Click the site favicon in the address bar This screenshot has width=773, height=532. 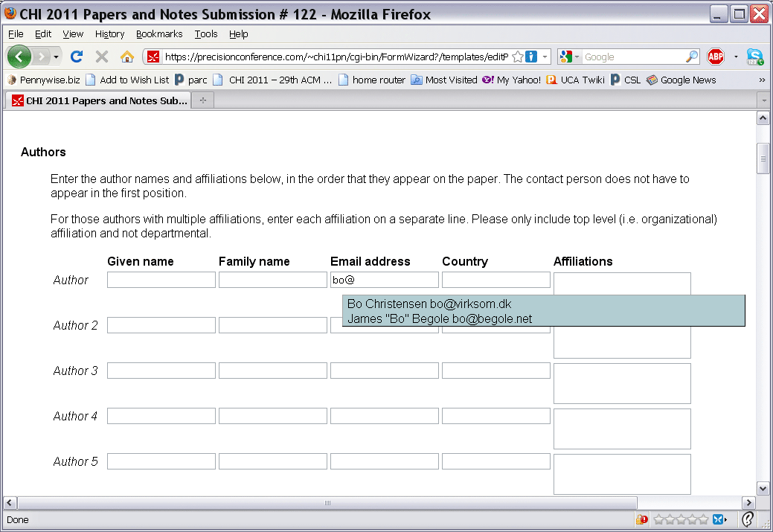pyautogui.click(x=153, y=57)
